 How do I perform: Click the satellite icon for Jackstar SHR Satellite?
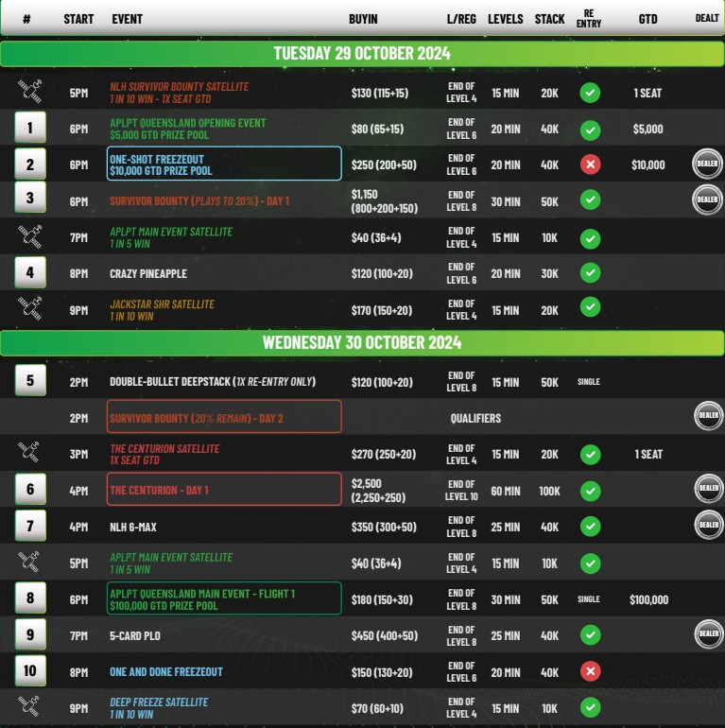30,309
